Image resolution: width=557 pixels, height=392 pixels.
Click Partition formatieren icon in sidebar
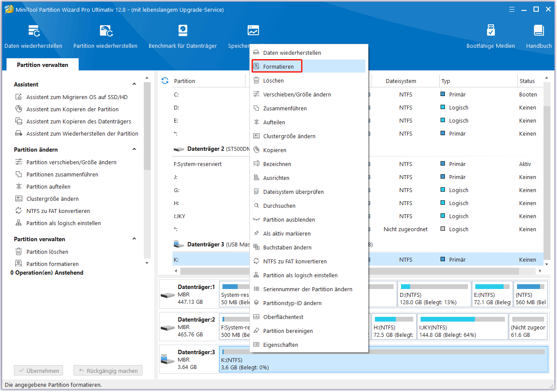[x=19, y=263]
